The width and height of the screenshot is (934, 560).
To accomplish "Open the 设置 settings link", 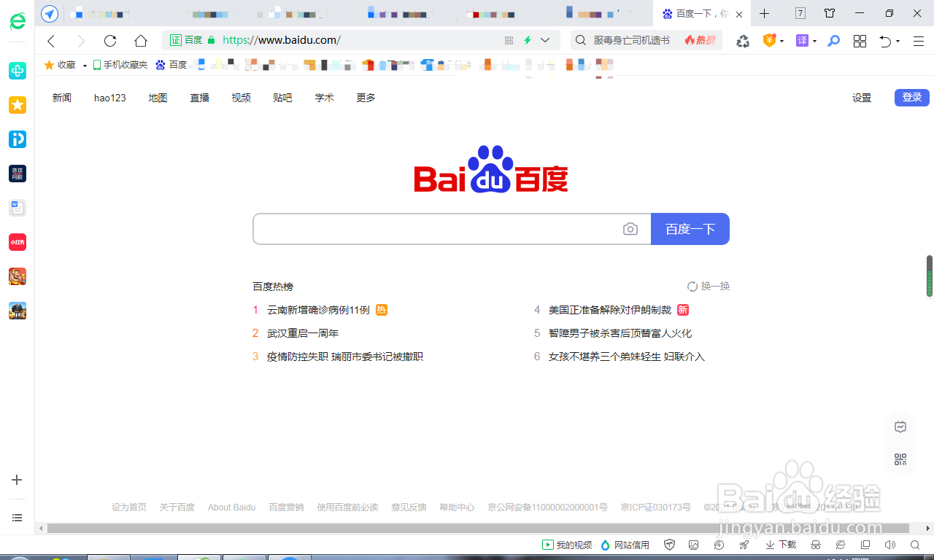I will tap(862, 98).
